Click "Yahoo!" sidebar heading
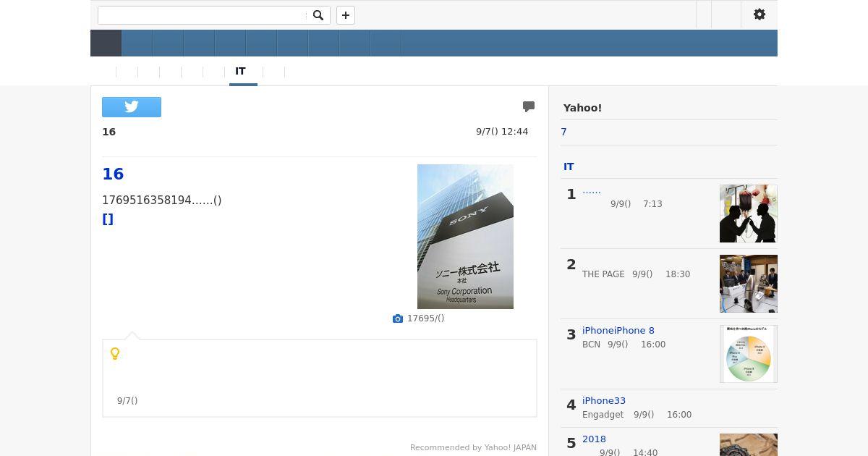This screenshot has height=456, width=868. coord(582,108)
